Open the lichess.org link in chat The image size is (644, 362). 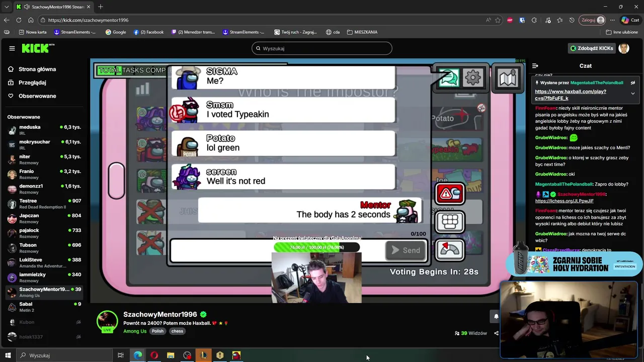coord(564,201)
